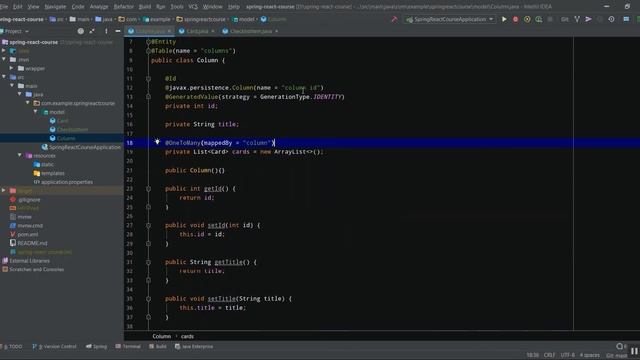Viewport: 640px width, 360px height.
Task: Collapse the java folder in the tree
Action: pos(20,94)
